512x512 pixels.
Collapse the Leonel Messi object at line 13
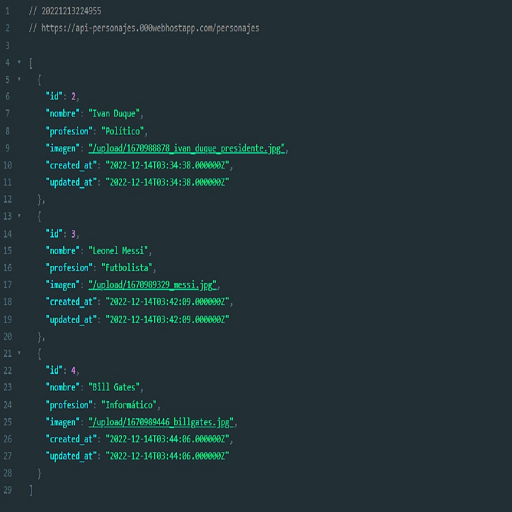point(19,216)
